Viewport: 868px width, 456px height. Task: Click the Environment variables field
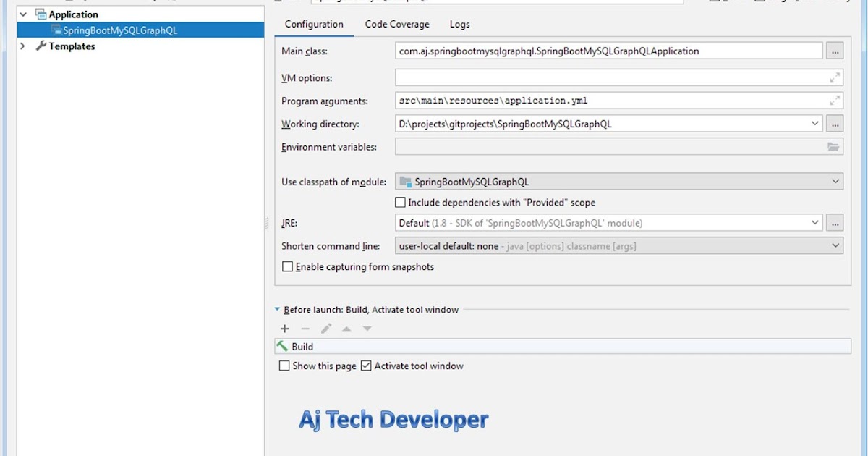point(619,147)
